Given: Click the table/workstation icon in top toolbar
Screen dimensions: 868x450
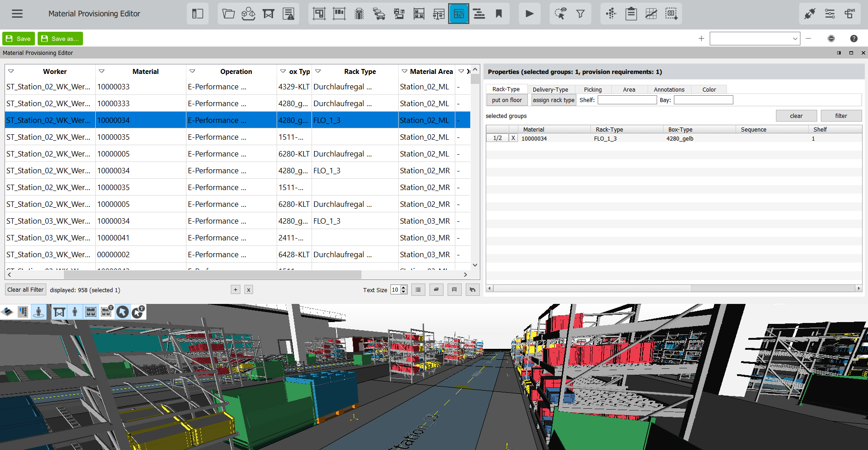Looking at the screenshot, I should click(268, 14).
